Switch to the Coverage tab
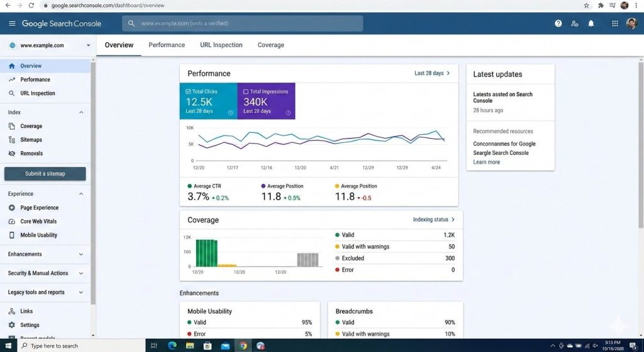This screenshot has width=644, height=352. coord(270,45)
